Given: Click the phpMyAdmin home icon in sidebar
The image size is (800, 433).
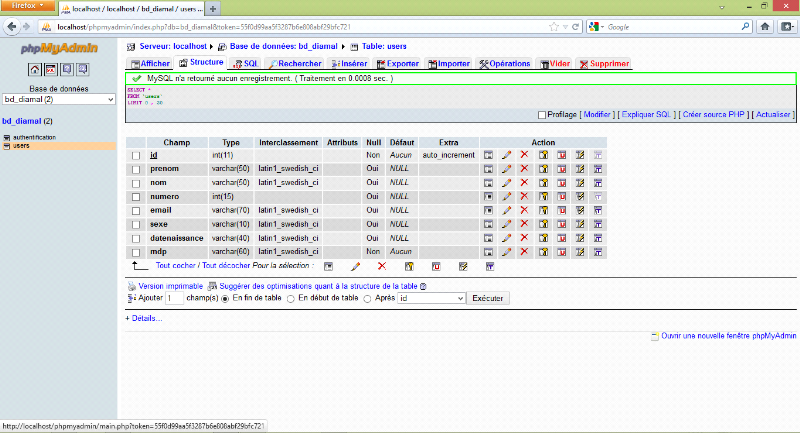Looking at the screenshot, I should point(34,69).
